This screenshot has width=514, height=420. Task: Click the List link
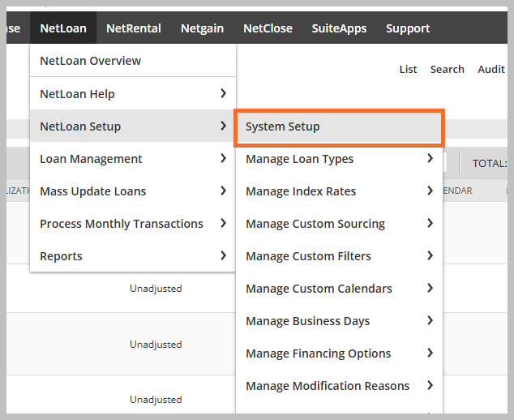click(x=408, y=70)
